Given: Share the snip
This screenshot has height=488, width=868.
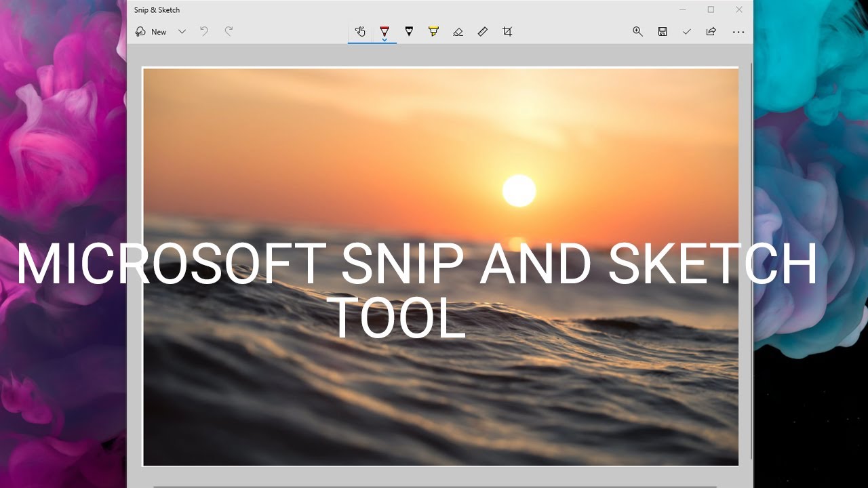Looking at the screenshot, I should [x=711, y=31].
